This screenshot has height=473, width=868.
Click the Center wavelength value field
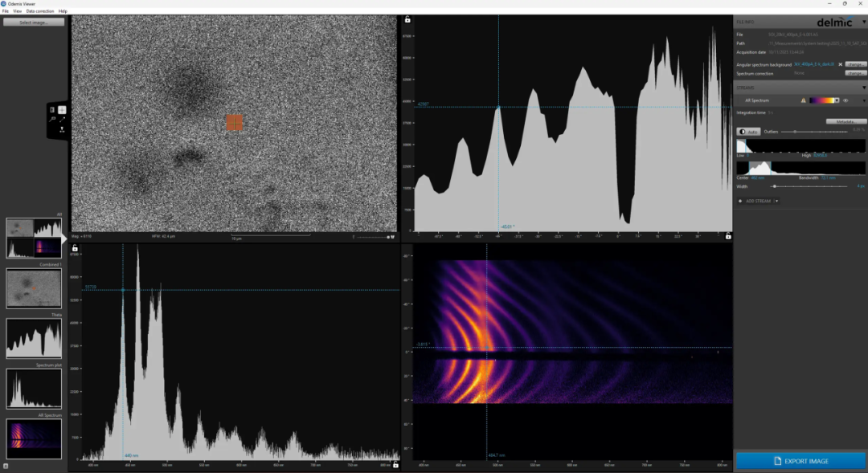click(x=758, y=177)
